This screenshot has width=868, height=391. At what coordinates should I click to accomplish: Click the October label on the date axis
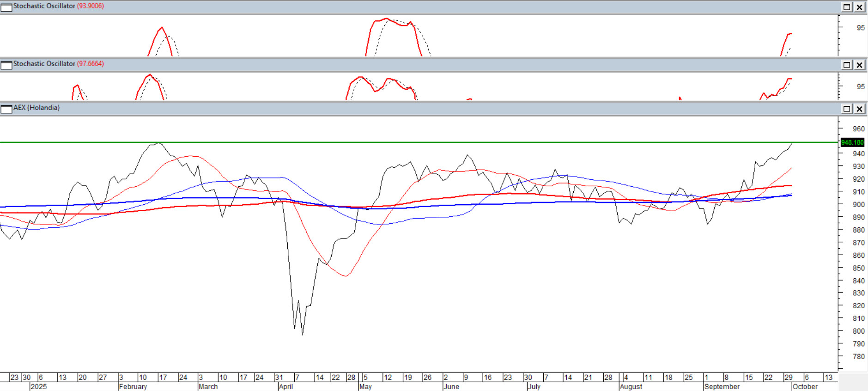pyautogui.click(x=805, y=386)
